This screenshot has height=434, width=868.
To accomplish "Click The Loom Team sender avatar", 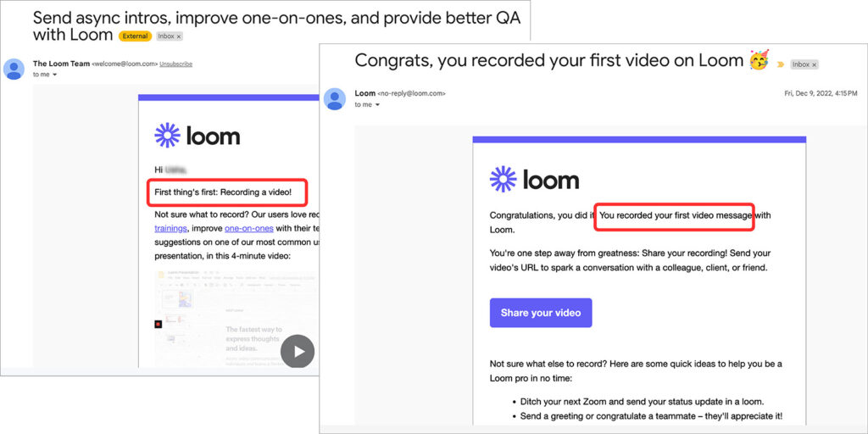I will pos(14,68).
